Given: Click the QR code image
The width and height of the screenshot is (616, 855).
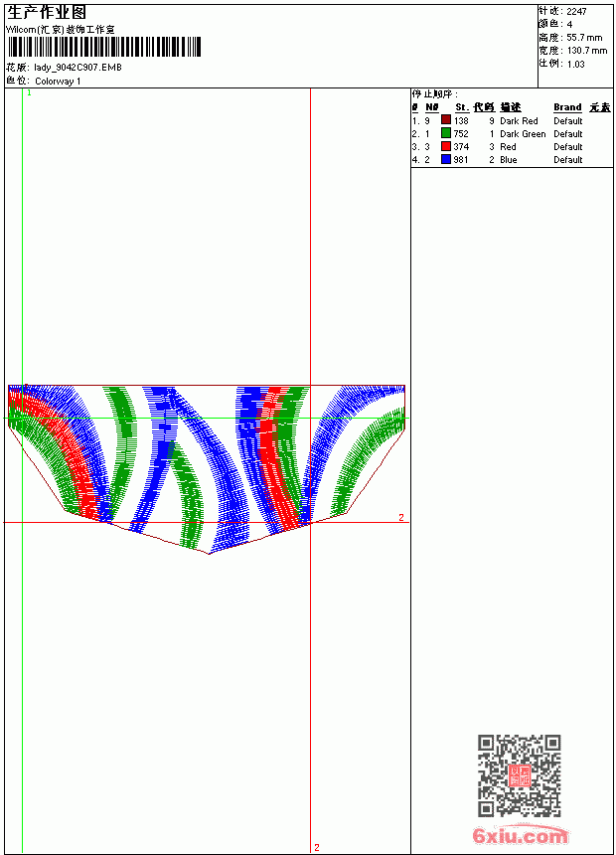Looking at the screenshot, I should (519, 774).
